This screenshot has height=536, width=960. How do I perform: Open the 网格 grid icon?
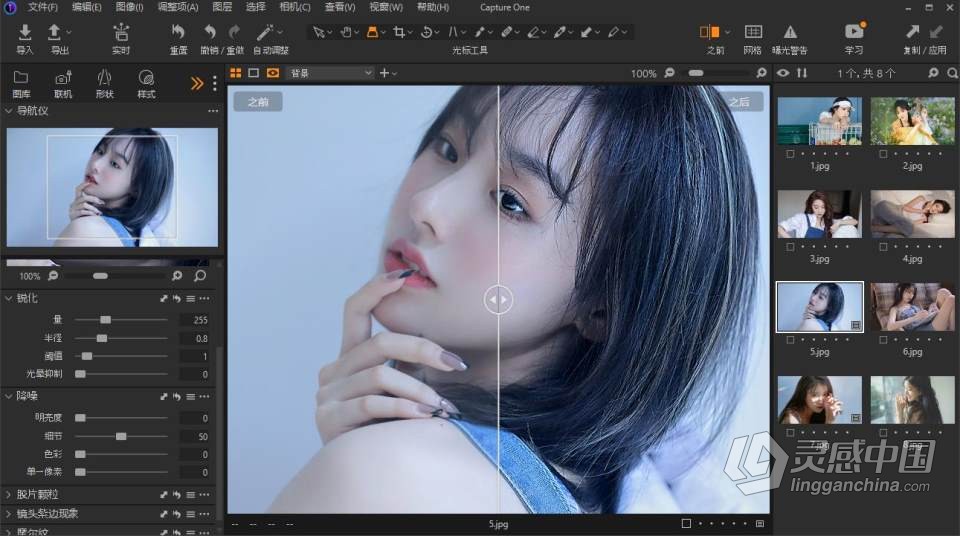click(753, 32)
